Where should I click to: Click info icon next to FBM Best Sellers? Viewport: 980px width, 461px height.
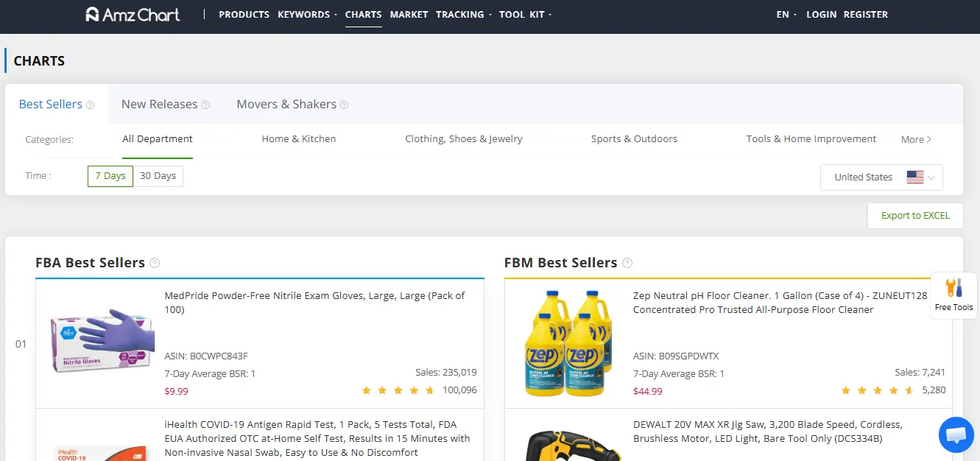[627, 263]
